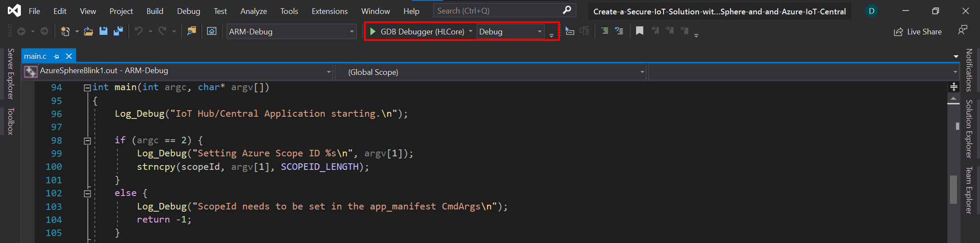The width and height of the screenshot is (980, 243).
Task: Open the Solution Explorer side panel
Action: click(x=969, y=129)
